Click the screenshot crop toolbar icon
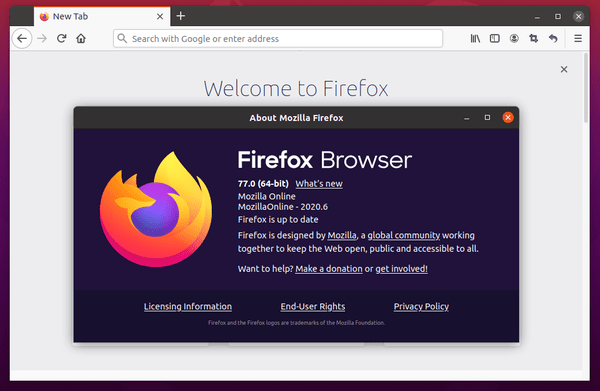 533,38
